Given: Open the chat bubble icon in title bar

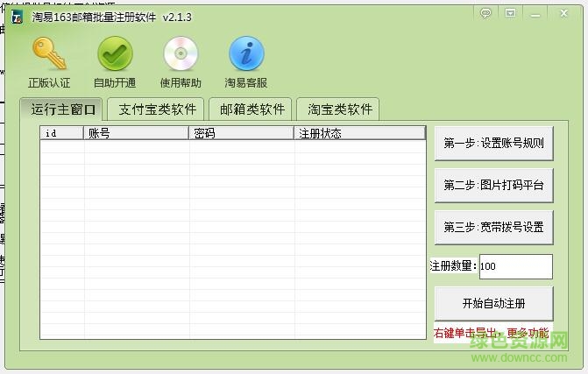Looking at the screenshot, I should coord(485,13).
